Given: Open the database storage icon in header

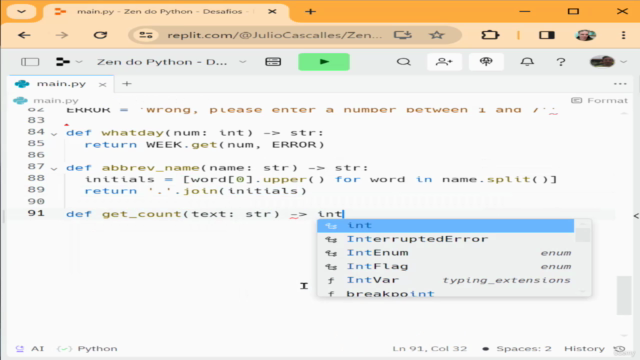Looking at the screenshot, I should 273,62.
